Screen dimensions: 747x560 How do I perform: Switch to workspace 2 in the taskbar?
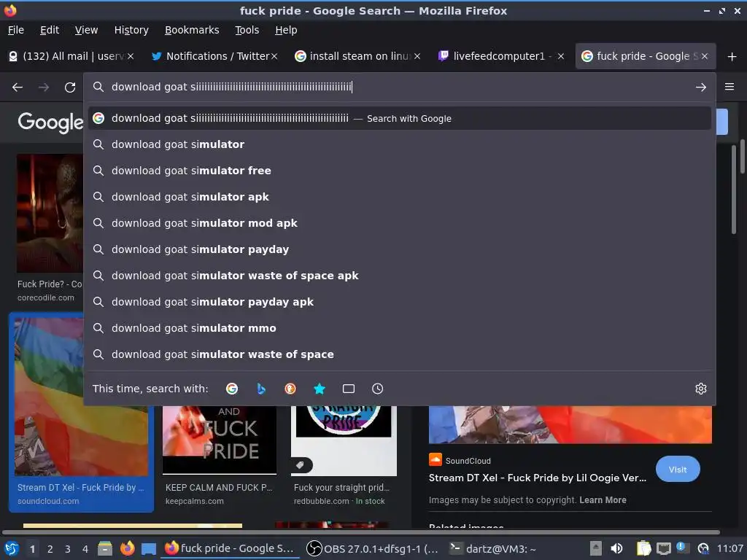pyautogui.click(x=50, y=549)
